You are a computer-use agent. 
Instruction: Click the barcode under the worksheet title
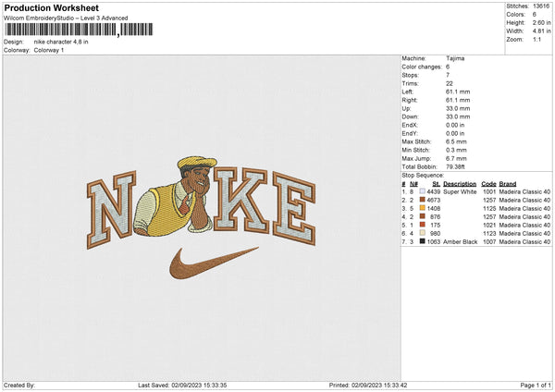(x=79, y=30)
